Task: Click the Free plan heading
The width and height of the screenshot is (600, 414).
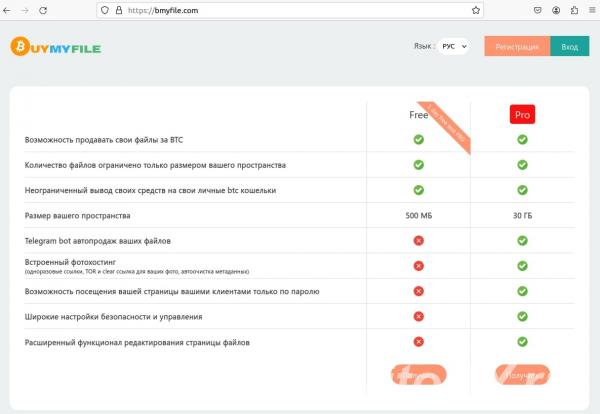Action: pyautogui.click(x=418, y=115)
